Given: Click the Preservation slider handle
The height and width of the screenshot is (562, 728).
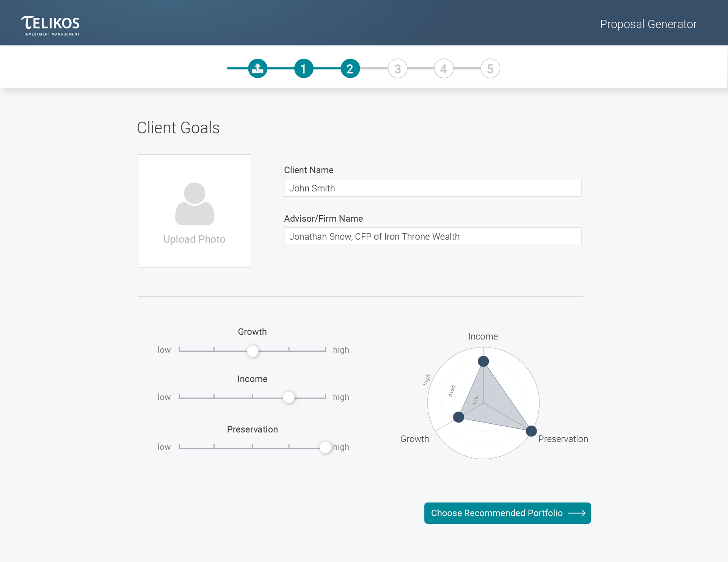Looking at the screenshot, I should pos(325,447).
